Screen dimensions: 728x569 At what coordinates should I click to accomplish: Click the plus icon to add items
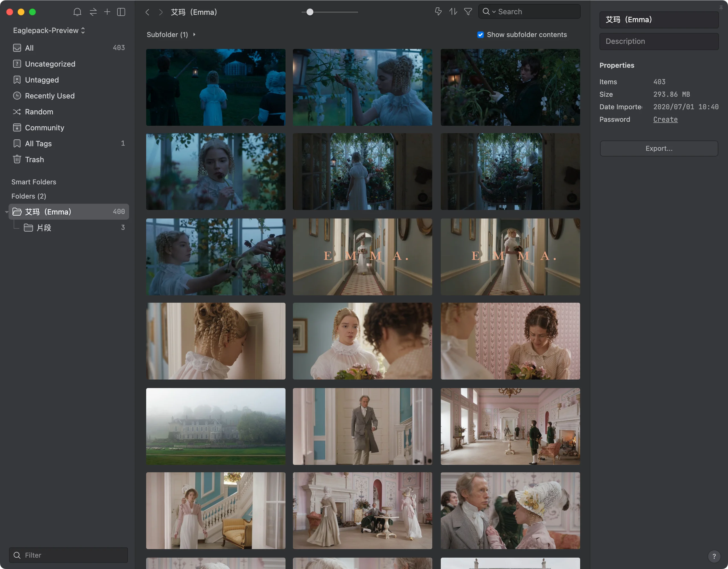tap(107, 12)
